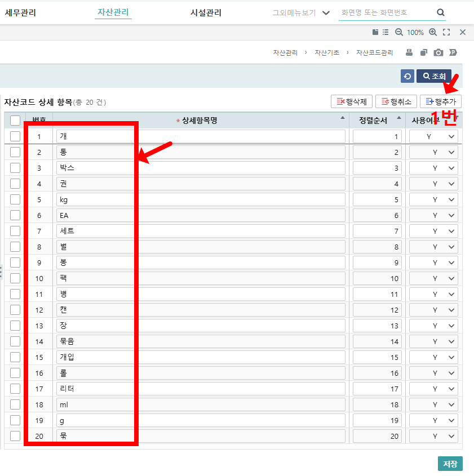The height and width of the screenshot is (476, 474).
Task: Click the list view icon in the toolbar
Action: click(386, 32)
